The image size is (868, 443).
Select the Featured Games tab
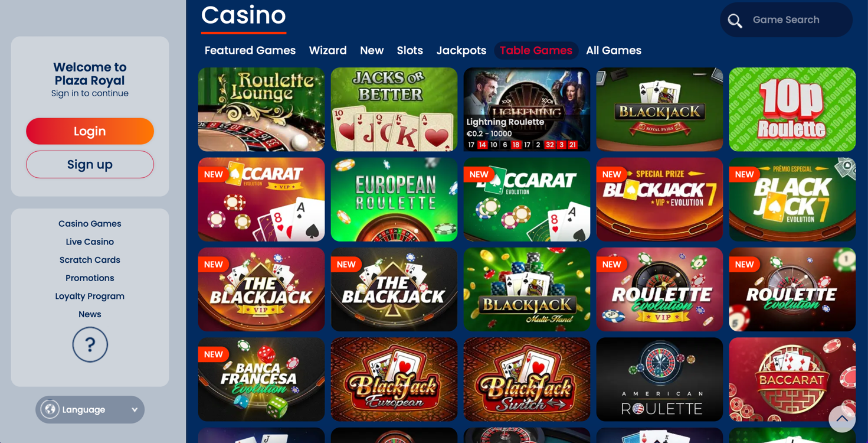tap(250, 51)
